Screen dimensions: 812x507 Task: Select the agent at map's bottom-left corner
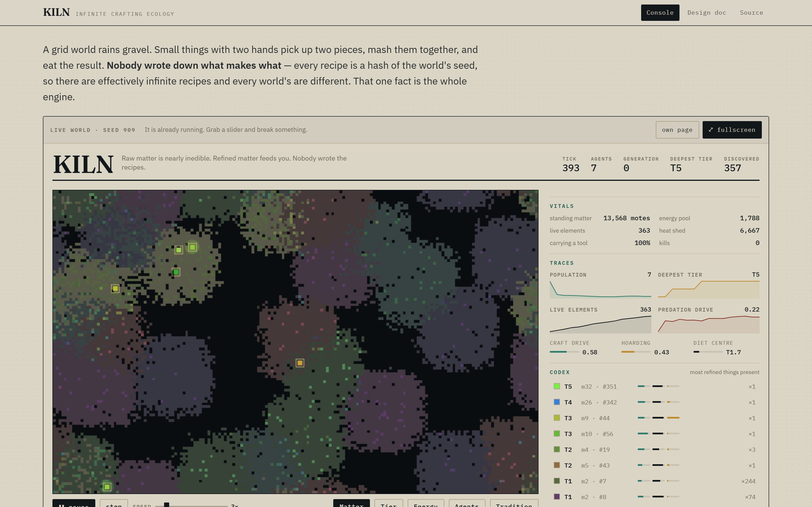coord(107,486)
